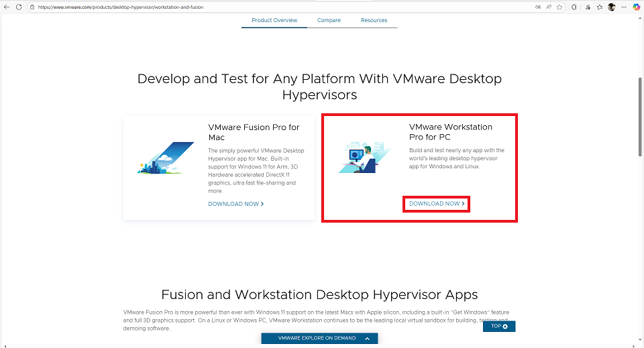Open the user profile avatar

pos(612,7)
